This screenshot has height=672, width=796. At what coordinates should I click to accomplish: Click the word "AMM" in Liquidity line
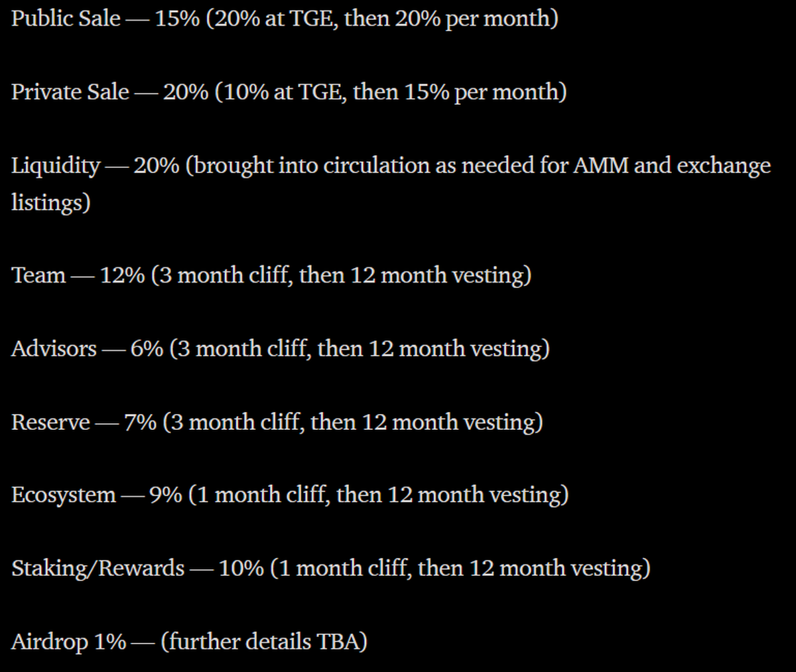click(600, 165)
